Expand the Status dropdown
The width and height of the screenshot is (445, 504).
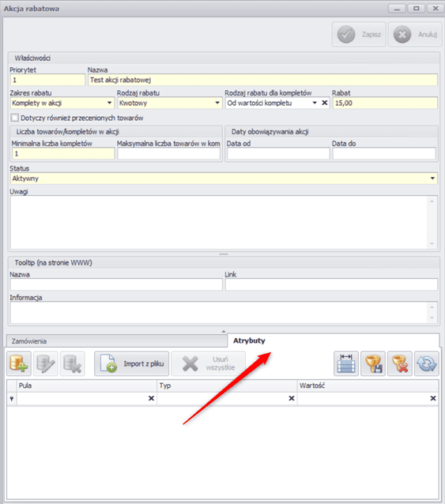(x=432, y=179)
